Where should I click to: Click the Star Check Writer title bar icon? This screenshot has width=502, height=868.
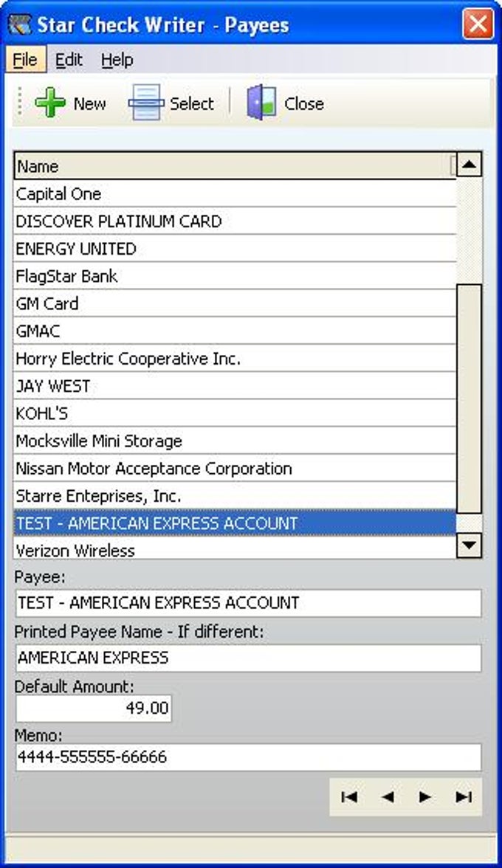point(20,25)
